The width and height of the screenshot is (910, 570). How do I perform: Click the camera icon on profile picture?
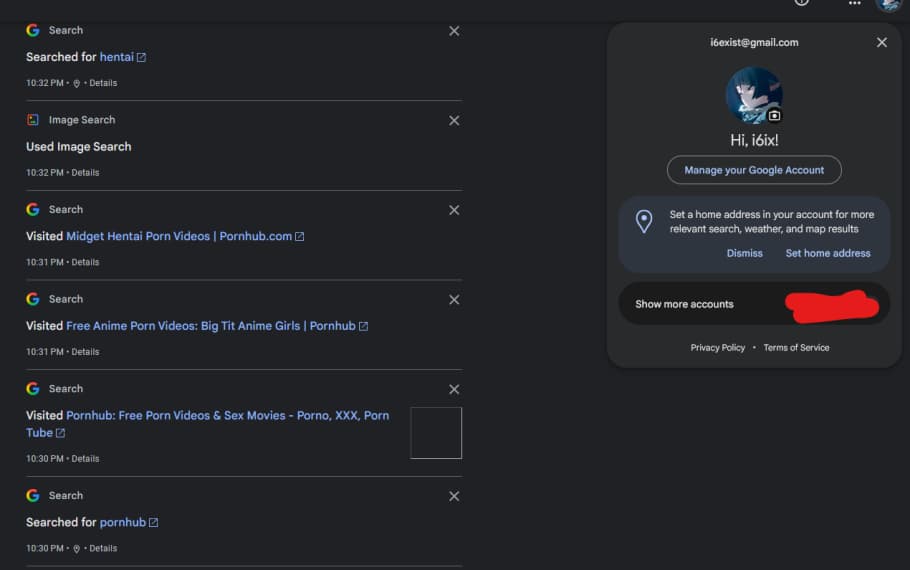[x=774, y=116]
